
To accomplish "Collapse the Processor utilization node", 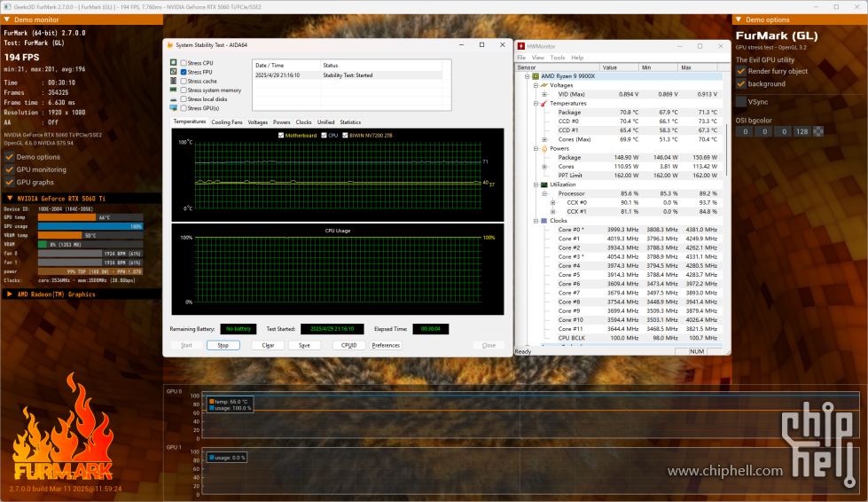I will point(544,193).
